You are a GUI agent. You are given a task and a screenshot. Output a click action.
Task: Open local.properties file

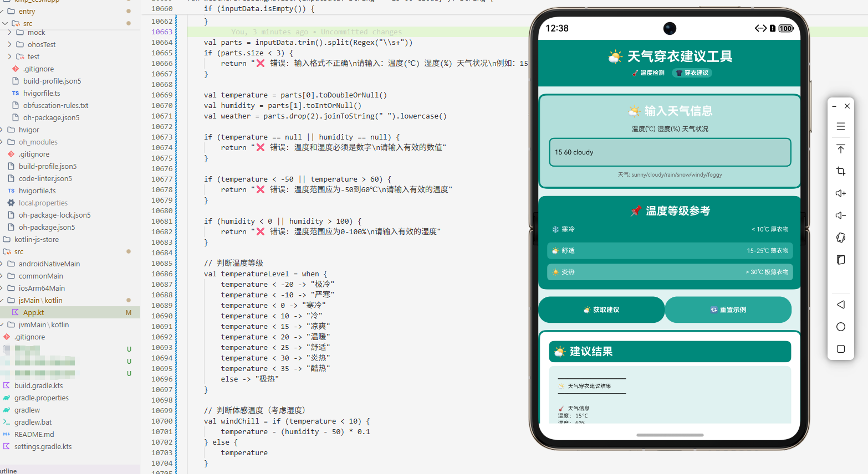pyautogui.click(x=43, y=203)
